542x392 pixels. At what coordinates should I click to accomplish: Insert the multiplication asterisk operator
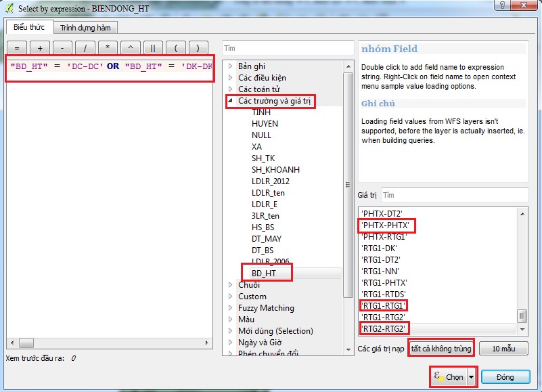(x=108, y=48)
